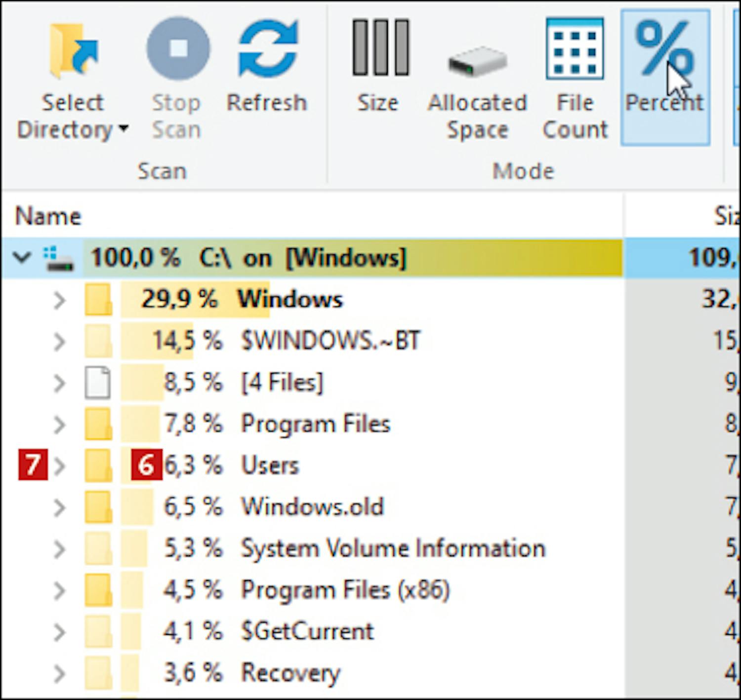The width and height of the screenshot is (741, 700).
Task: Click the Recovery folder icon
Action: click(97, 673)
